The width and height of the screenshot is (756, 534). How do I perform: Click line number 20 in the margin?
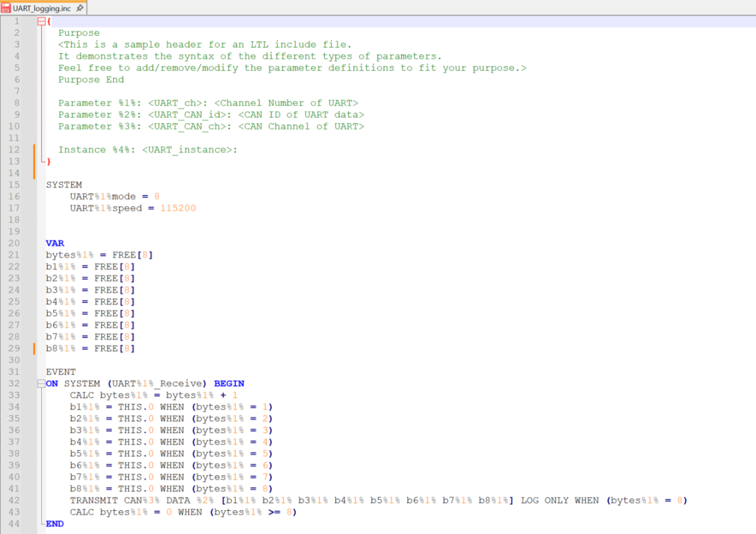15,243
